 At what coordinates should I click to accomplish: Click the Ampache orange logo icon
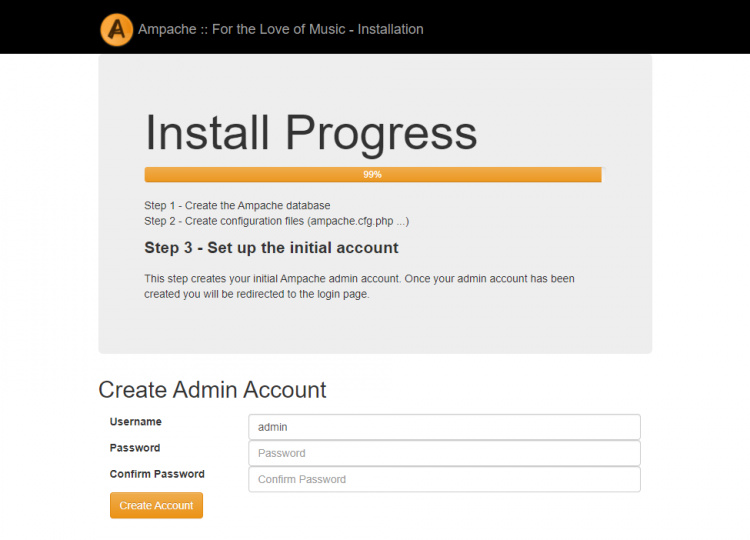[117, 29]
